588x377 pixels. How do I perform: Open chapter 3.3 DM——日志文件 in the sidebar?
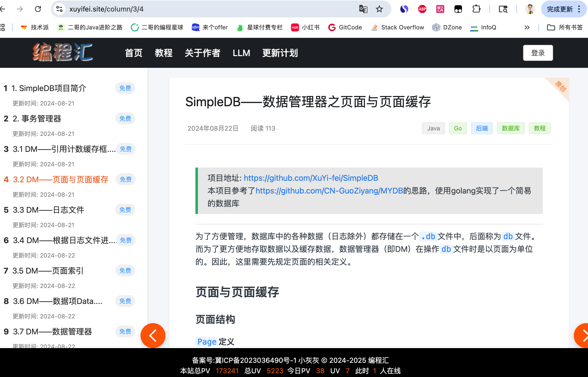[49, 210]
